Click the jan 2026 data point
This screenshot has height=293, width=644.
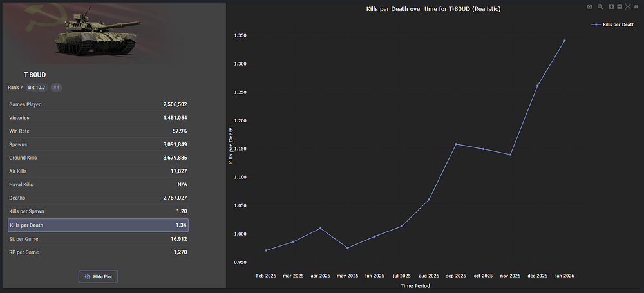coord(565,40)
